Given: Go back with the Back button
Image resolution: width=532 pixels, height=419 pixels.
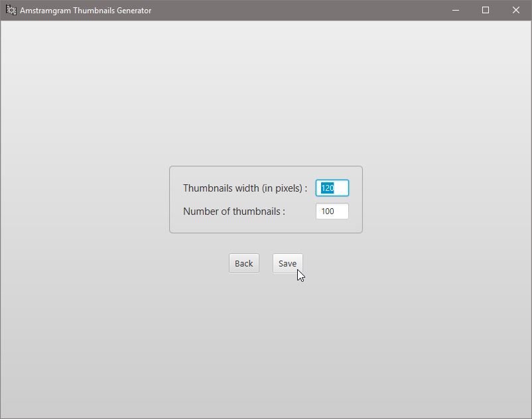Looking at the screenshot, I should (x=244, y=263).
